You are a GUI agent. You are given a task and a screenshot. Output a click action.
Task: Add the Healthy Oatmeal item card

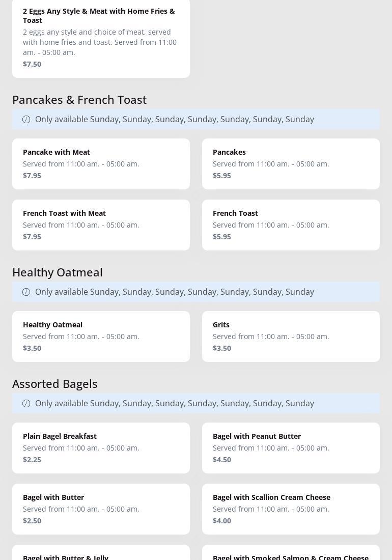pos(101,337)
